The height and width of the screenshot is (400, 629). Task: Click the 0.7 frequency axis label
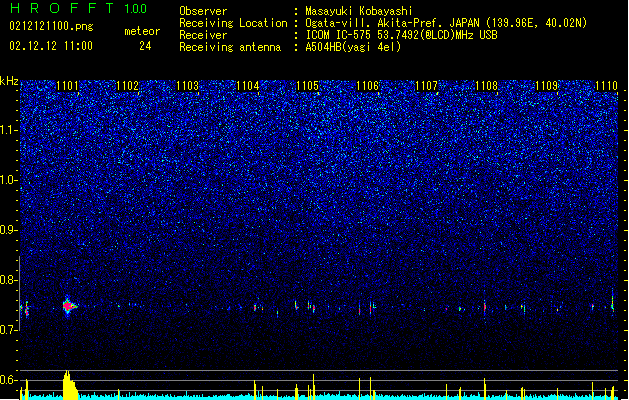tap(9, 330)
